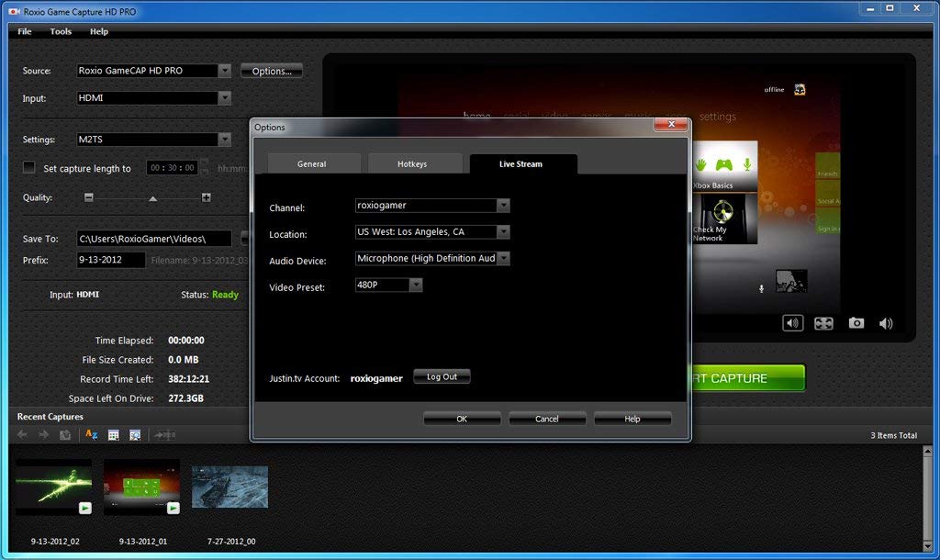Open the 7-27-2012_00 capture thumbnail
940x560 pixels.
pos(229,487)
